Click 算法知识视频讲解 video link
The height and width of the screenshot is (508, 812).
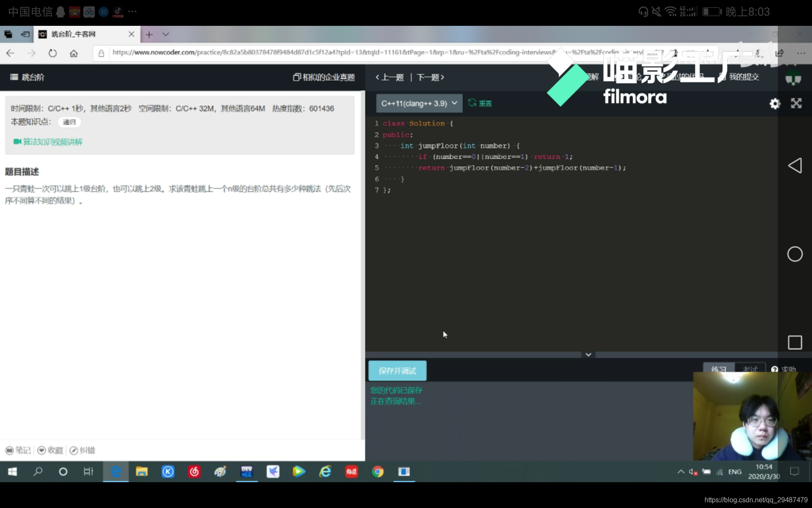48,142
